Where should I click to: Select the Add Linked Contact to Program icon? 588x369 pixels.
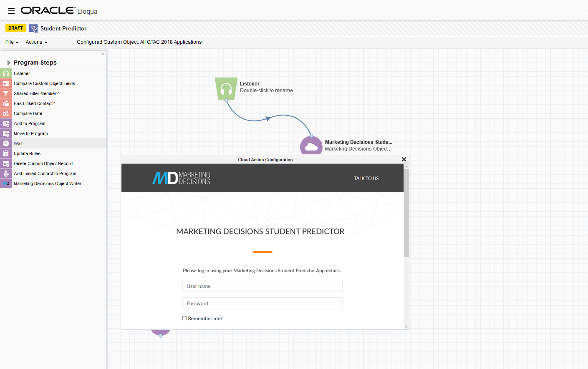click(x=6, y=173)
